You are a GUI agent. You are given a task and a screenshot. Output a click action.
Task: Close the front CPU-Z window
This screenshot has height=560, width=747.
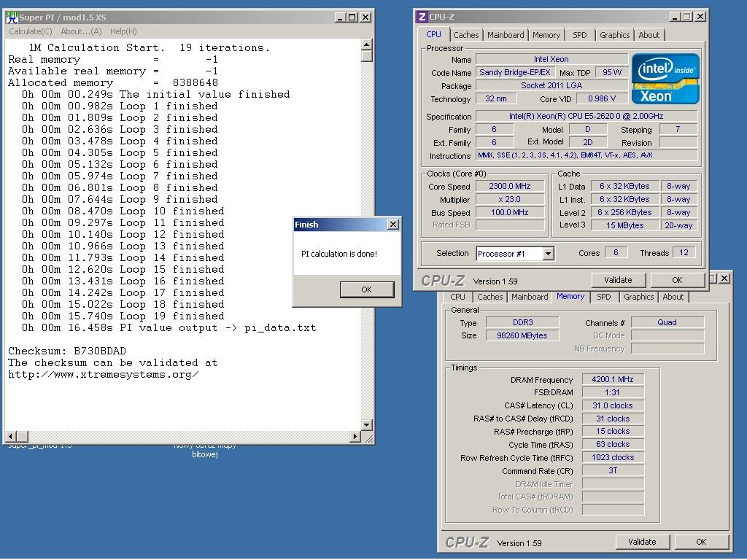point(700,17)
